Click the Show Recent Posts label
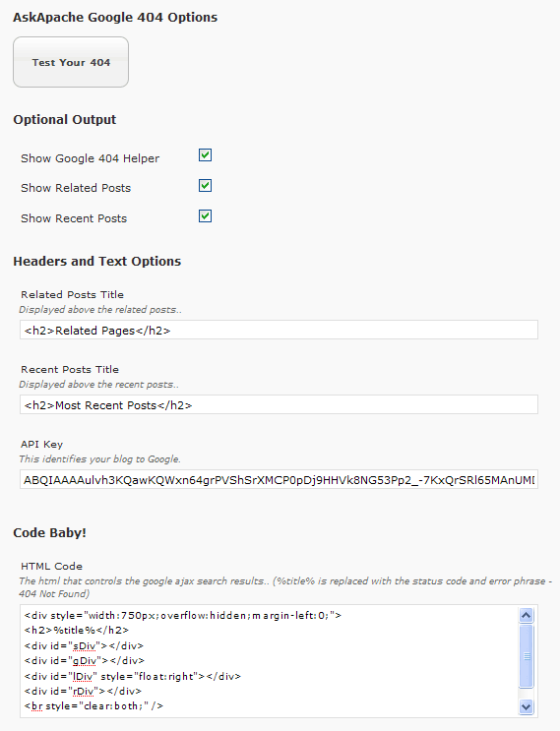Screen dimensions: 560x731 74,218
